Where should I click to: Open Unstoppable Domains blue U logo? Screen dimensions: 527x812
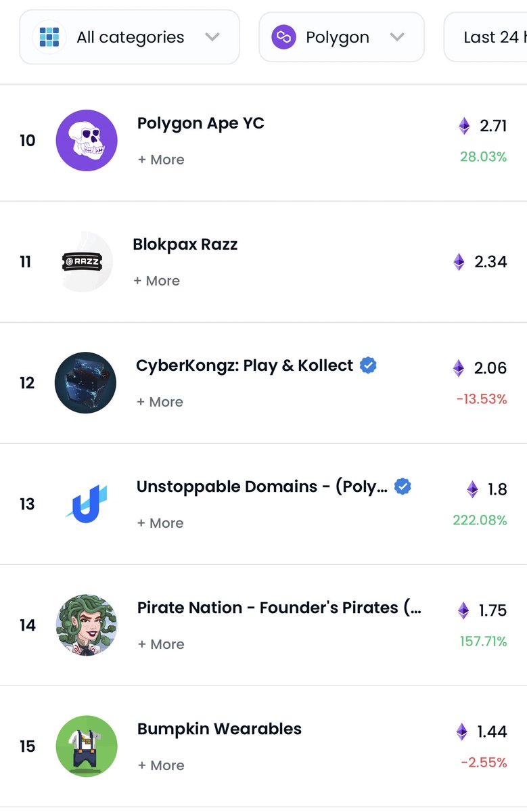tap(86, 504)
